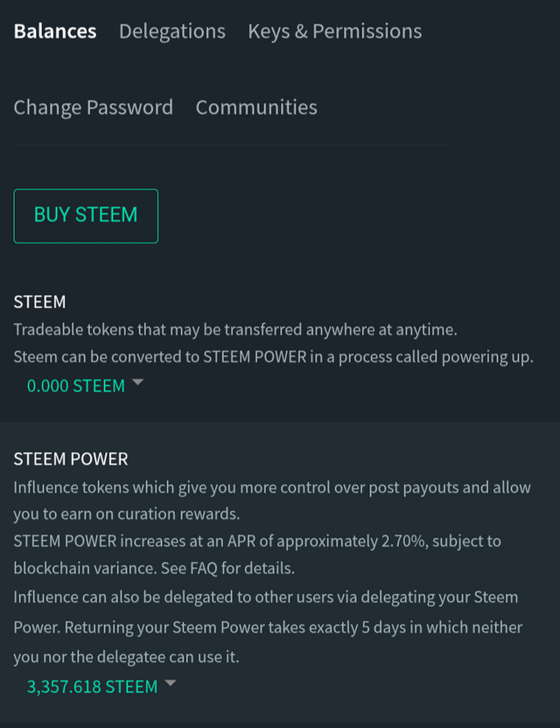Open the 3,357.618 STEEM balance menu
Image resolution: width=560 pixels, height=728 pixels.
tap(93, 687)
